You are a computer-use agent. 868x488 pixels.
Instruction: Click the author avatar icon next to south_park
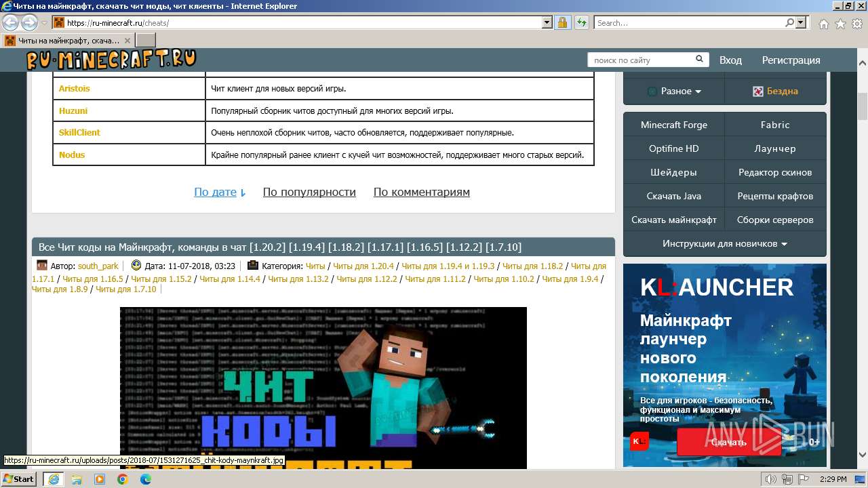point(42,266)
